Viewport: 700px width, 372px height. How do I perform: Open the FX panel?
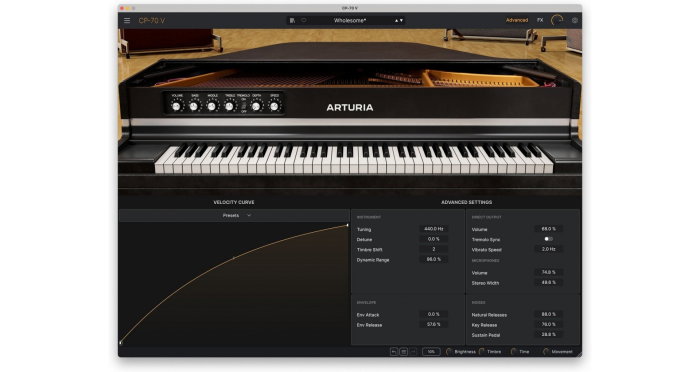point(540,20)
